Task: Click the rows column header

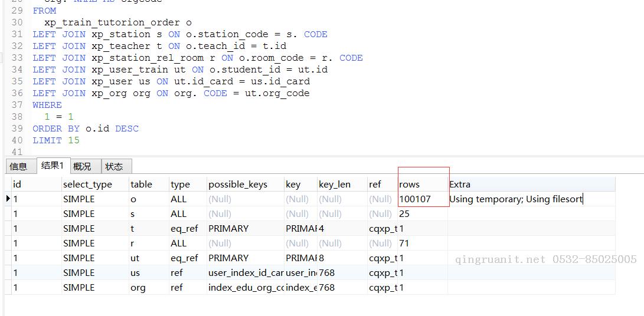Action: pyautogui.click(x=422, y=185)
